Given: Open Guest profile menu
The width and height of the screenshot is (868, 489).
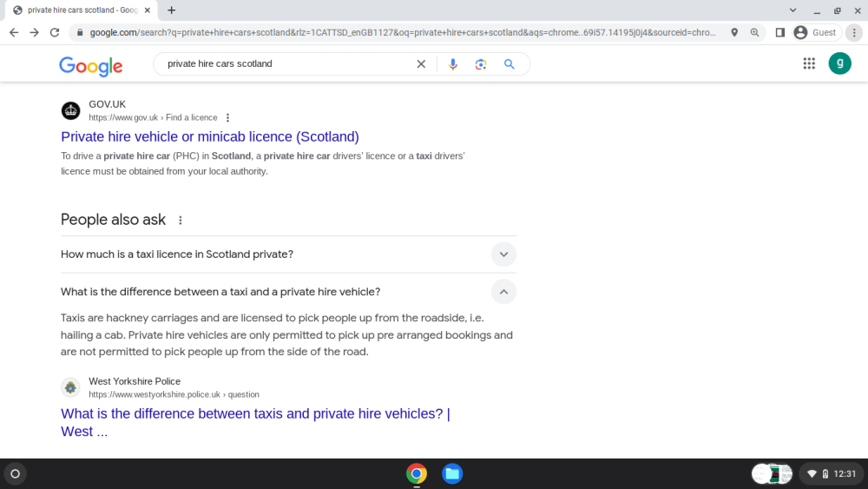Looking at the screenshot, I should click(x=815, y=33).
